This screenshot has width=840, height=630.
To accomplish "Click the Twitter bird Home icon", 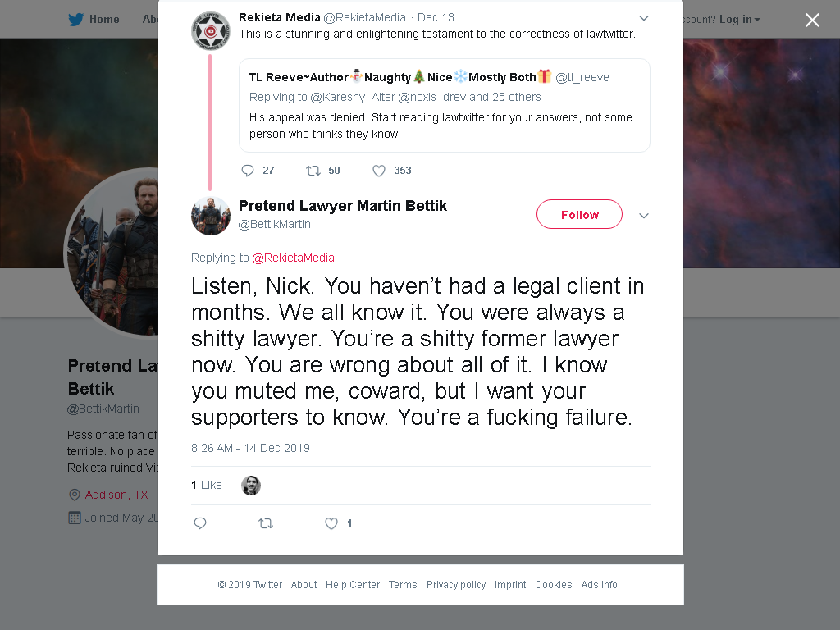I will (75, 20).
